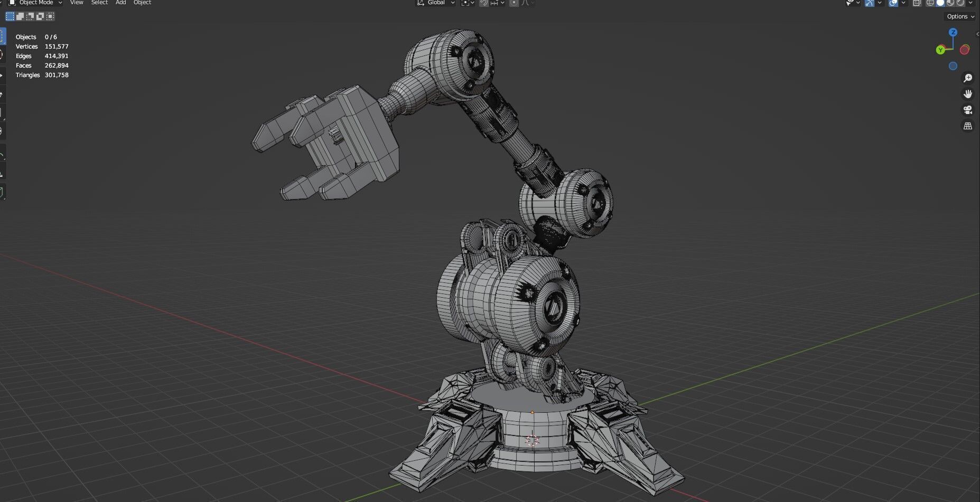
Task: Select the Invert selection mode icon
Action: [40, 16]
